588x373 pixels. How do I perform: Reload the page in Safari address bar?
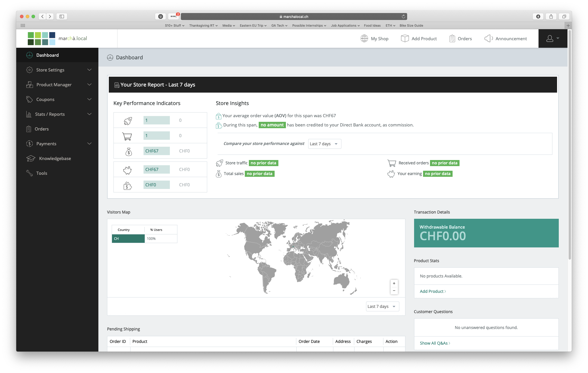403,16
